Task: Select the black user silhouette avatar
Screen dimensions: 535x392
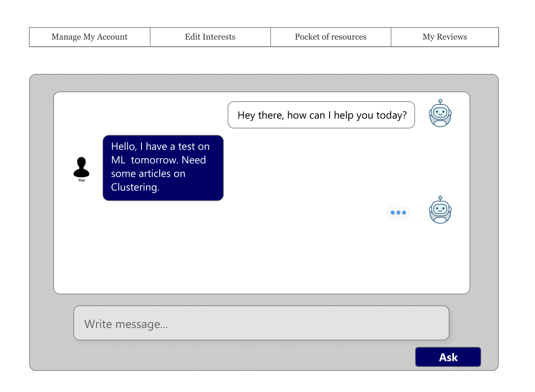Action: (81, 168)
